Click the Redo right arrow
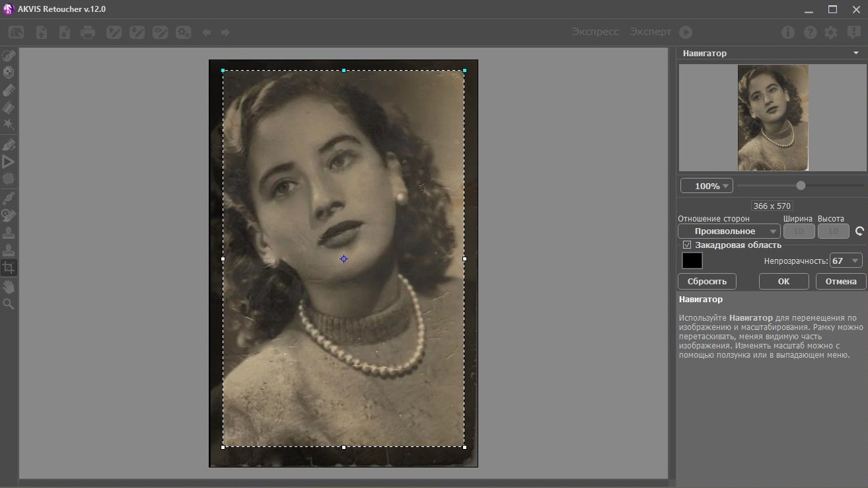 (225, 32)
